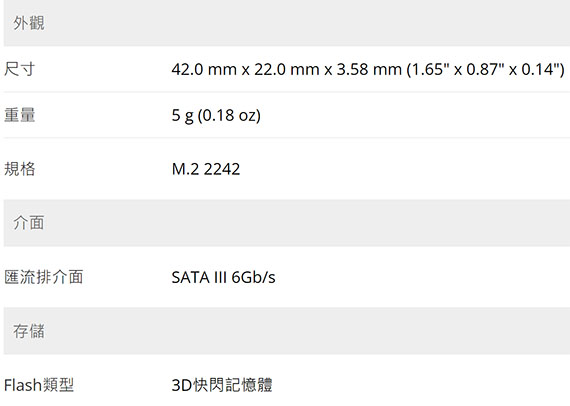The width and height of the screenshot is (570, 406).
Task: Click the SATA III 6Gb/s value
Action: tap(223, 277)
